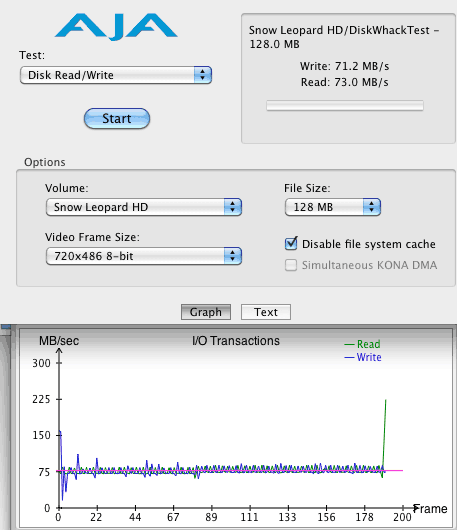457x530 pixels.
Task: Click the Volume: field label
Action: click(x=67, y=188)
